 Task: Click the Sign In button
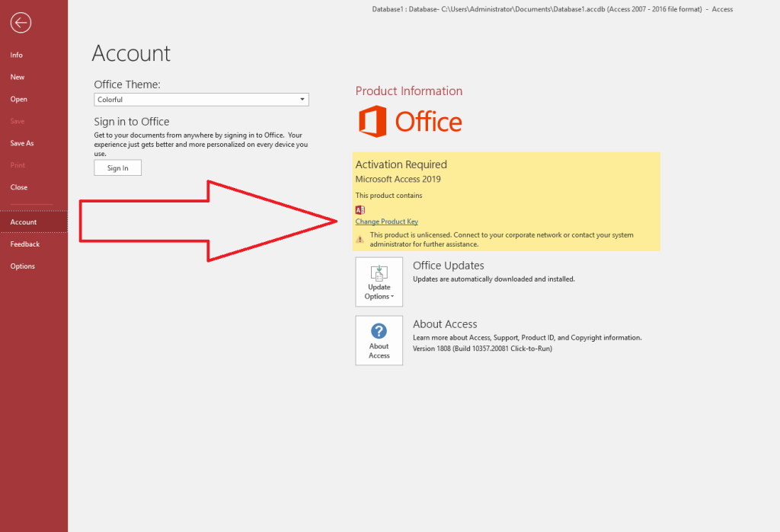pos(118,168)
